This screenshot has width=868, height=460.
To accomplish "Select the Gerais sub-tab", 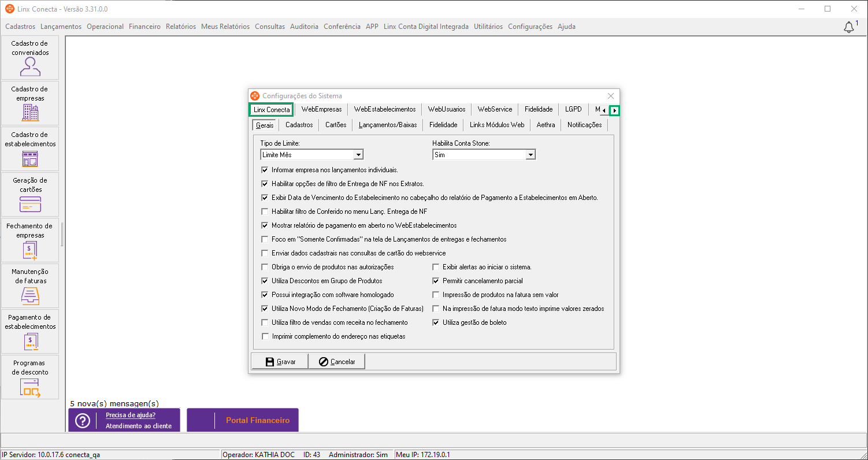I will tap(265, 125).
